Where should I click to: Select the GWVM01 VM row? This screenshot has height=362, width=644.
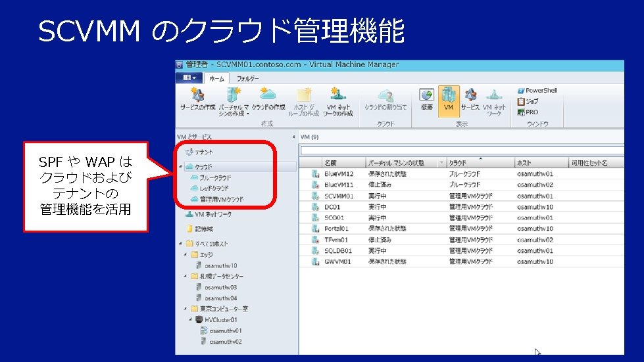461,261
